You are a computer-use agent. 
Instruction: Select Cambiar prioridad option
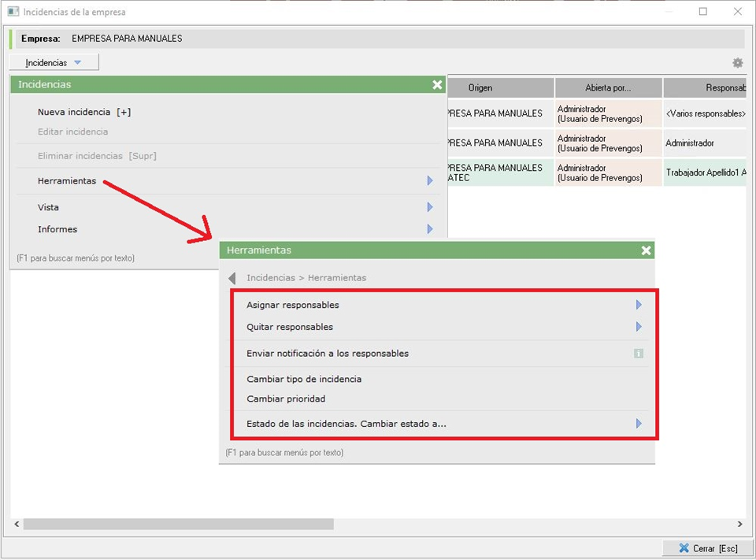[286, 399]
